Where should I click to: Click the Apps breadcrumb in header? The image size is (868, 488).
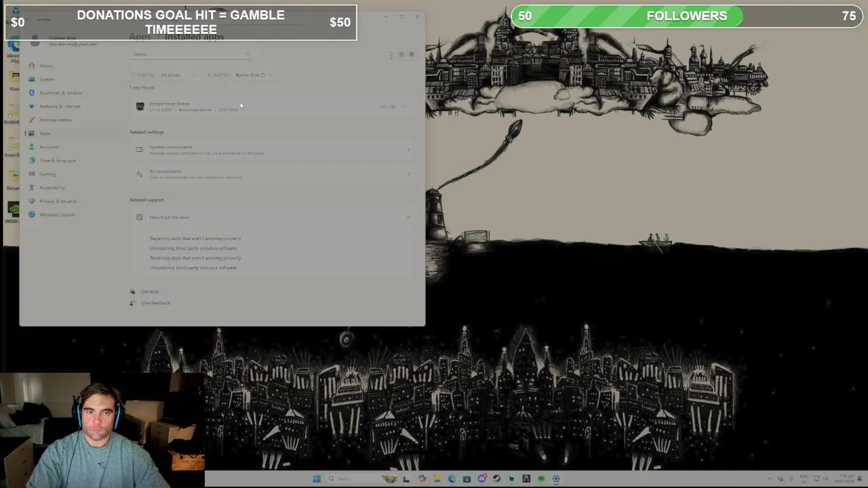(140, 37)
